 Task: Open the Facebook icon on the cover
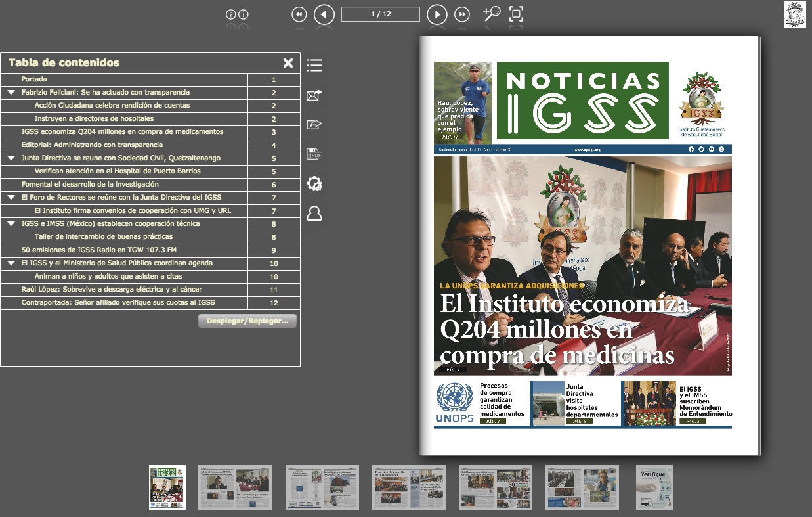(691, 150)
